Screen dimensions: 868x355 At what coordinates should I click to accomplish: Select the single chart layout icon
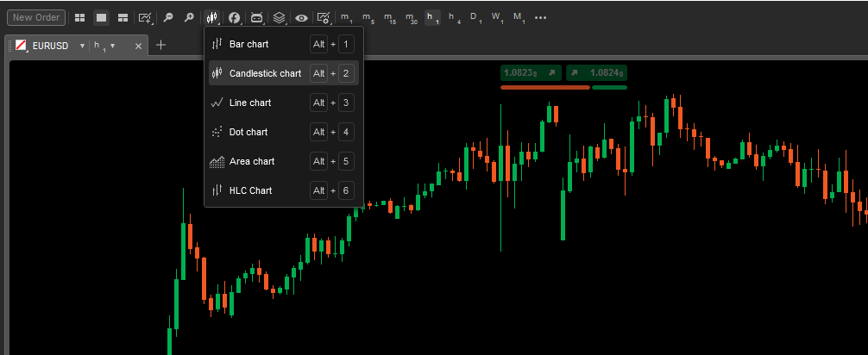point(101,17)
